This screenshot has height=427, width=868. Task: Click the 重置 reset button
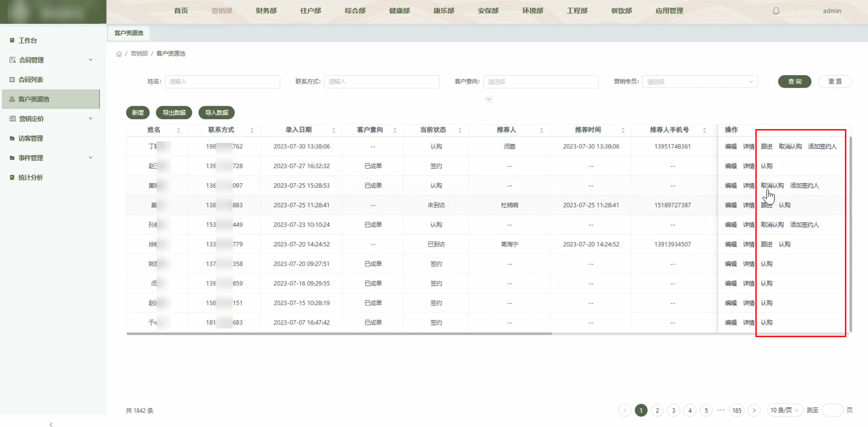[x=835, y=82]
